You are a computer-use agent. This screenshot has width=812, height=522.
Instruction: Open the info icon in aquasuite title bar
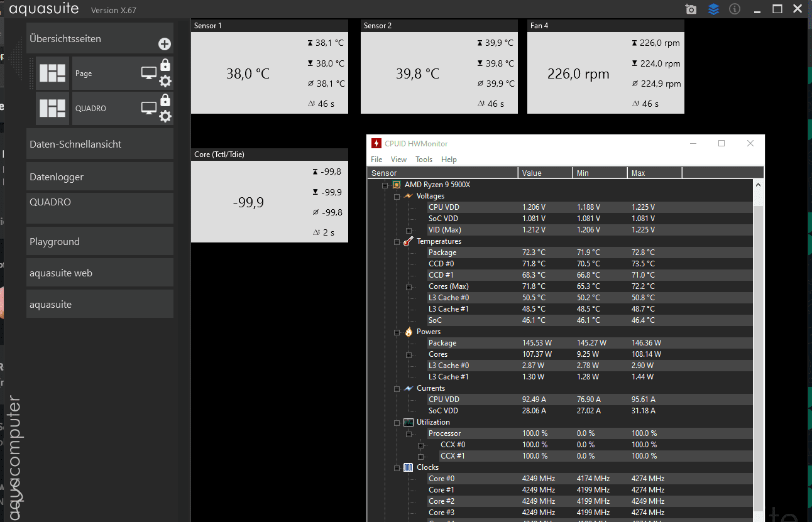pos(735,9)
